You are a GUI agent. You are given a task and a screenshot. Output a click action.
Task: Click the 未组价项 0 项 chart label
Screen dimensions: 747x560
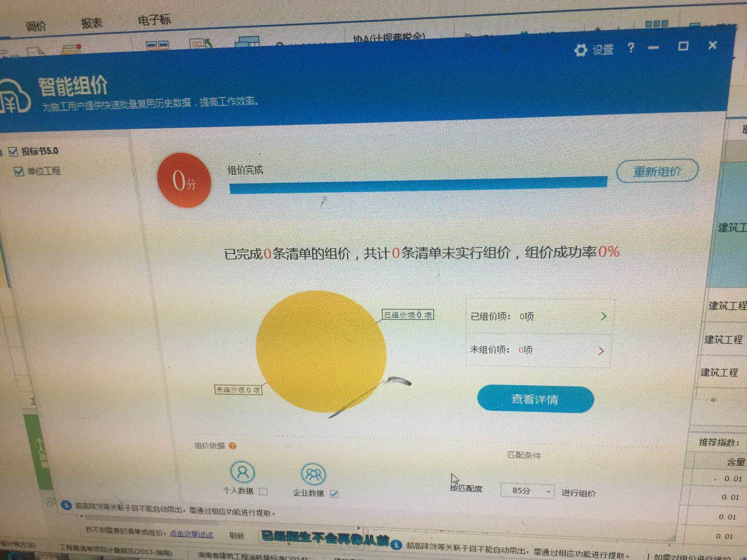(x=239, y=389)
